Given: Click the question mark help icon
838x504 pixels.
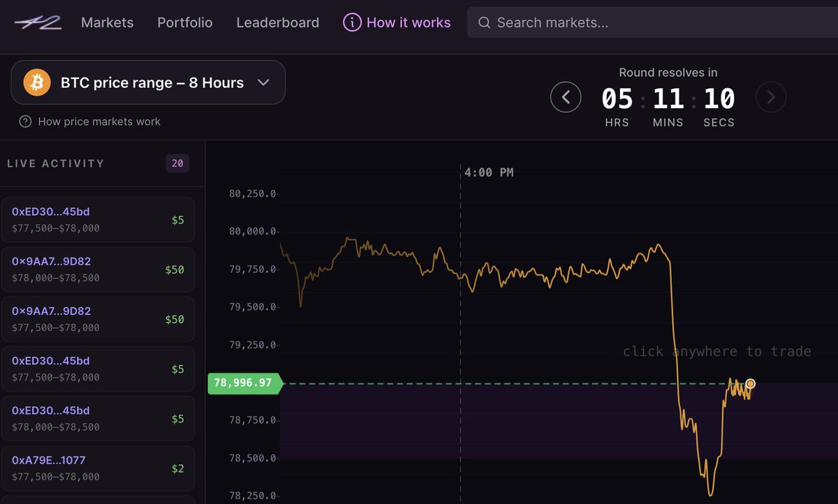Looking at the screenshot, I should (25, 121).
